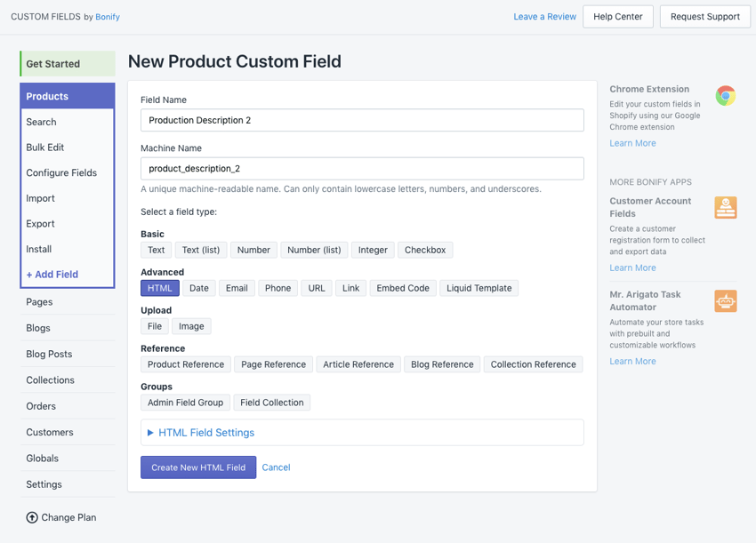Viewport: 756px width, 543px height.
Task: Click the Mr. Arigato Task Automator icon
Action: [x=726, y=301]
